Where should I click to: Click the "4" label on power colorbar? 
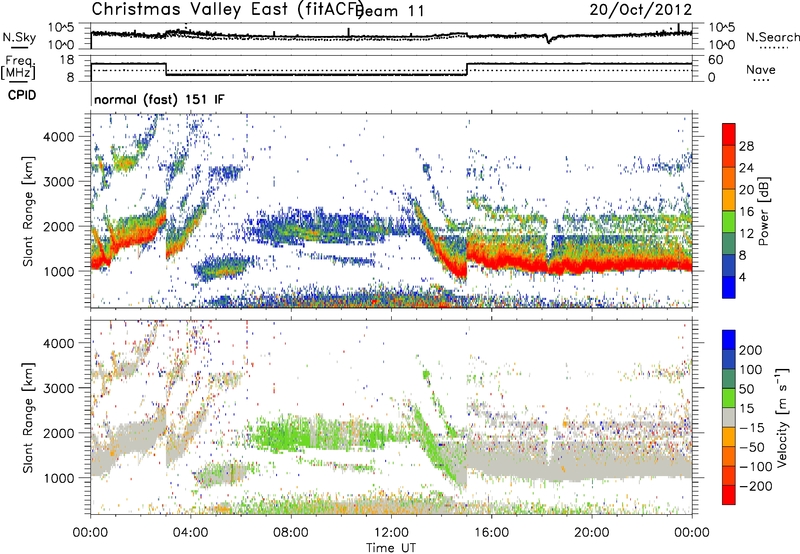(742, 277)
